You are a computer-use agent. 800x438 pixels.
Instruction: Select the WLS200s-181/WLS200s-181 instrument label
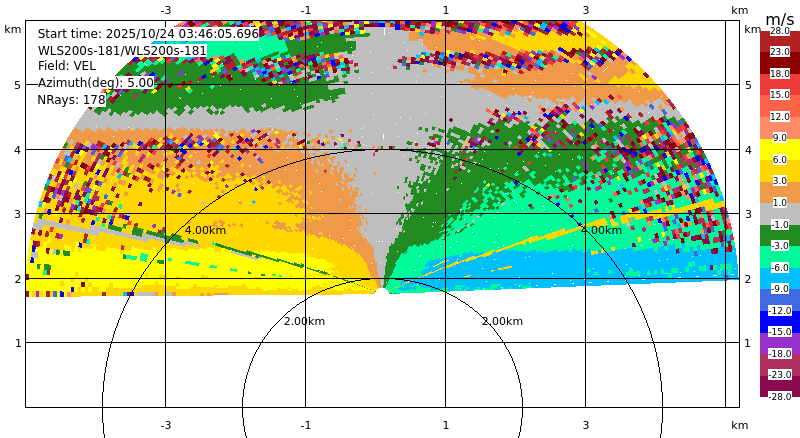point(122,51)
